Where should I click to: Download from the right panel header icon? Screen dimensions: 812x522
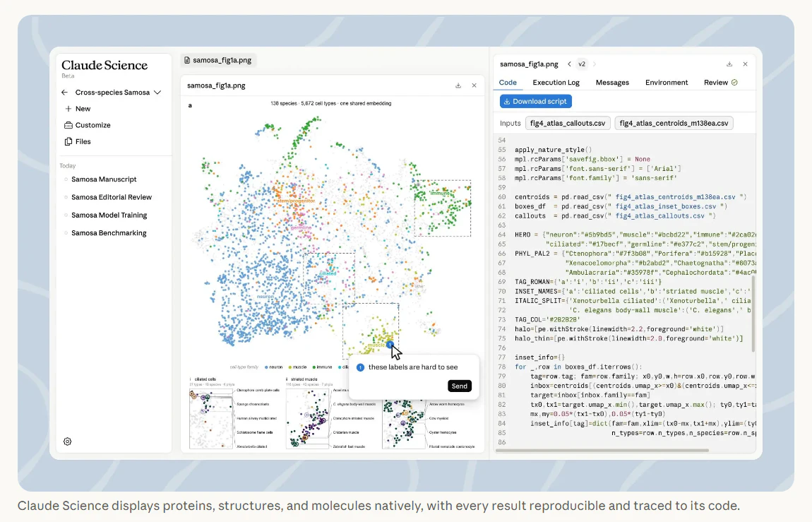pos(729,64)
